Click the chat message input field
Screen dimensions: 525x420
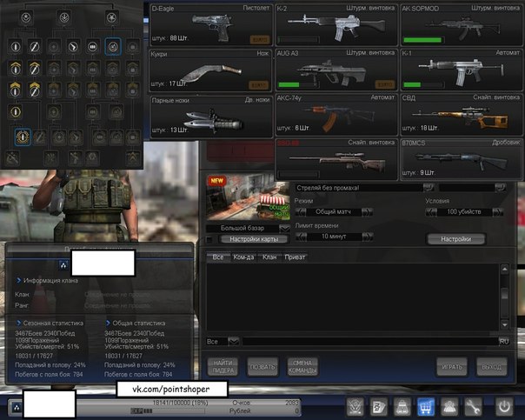[x=370, y=341]
